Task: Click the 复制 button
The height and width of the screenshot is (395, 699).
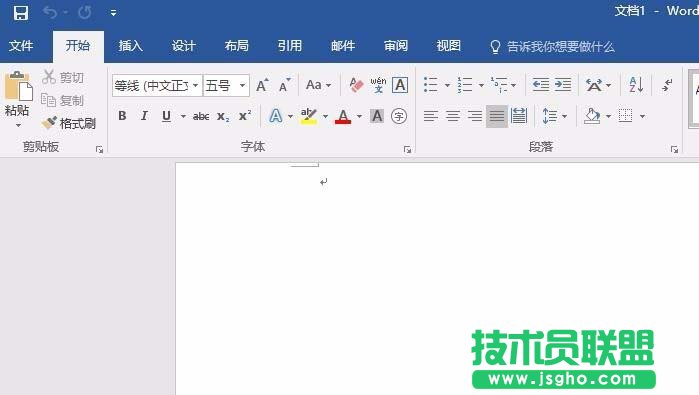Action: click(62, 100)
